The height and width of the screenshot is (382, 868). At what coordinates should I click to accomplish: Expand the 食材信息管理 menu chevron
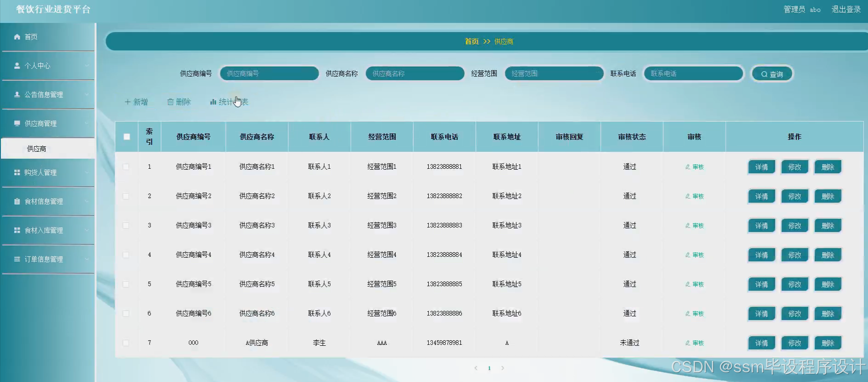pos(87,201)
